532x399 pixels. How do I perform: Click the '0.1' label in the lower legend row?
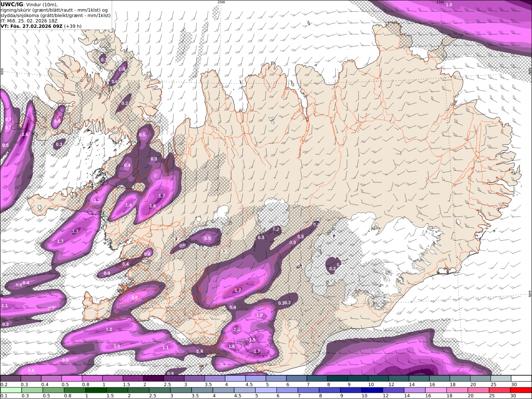click(4, 396)
